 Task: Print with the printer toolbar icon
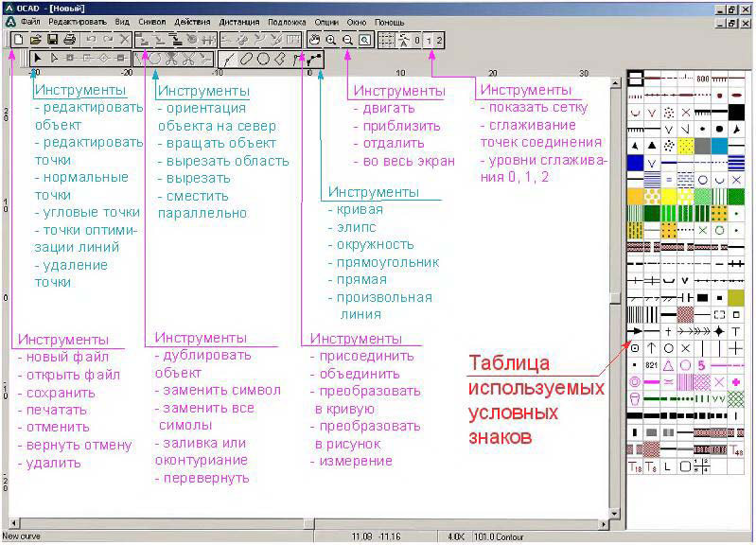[69, 40]
